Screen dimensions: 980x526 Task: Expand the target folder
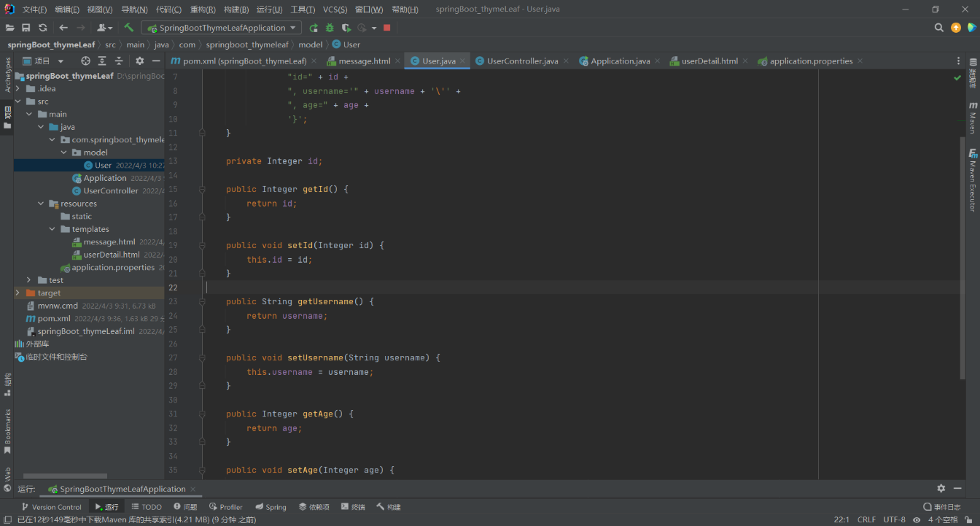click(x=17, y=293)
